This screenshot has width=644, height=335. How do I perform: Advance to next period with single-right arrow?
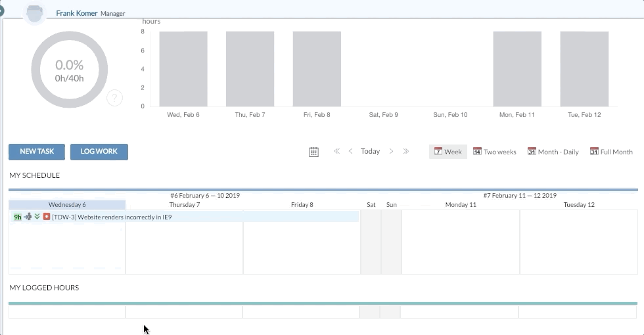click(392, 151)
